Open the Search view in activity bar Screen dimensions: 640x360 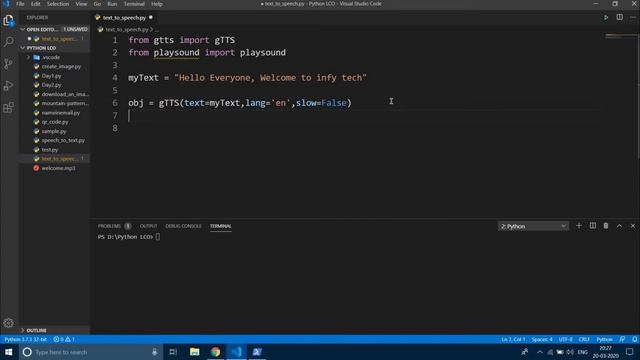9,42
